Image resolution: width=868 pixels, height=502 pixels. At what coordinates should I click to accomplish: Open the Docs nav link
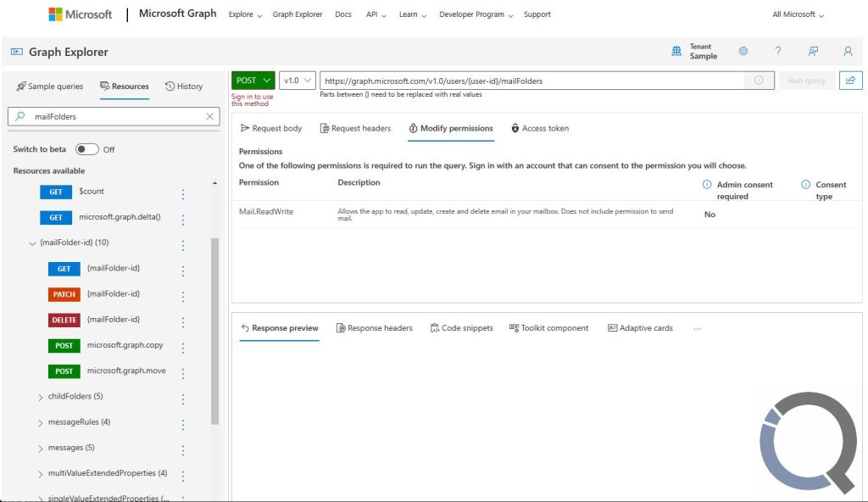click(x=343, y=14)
